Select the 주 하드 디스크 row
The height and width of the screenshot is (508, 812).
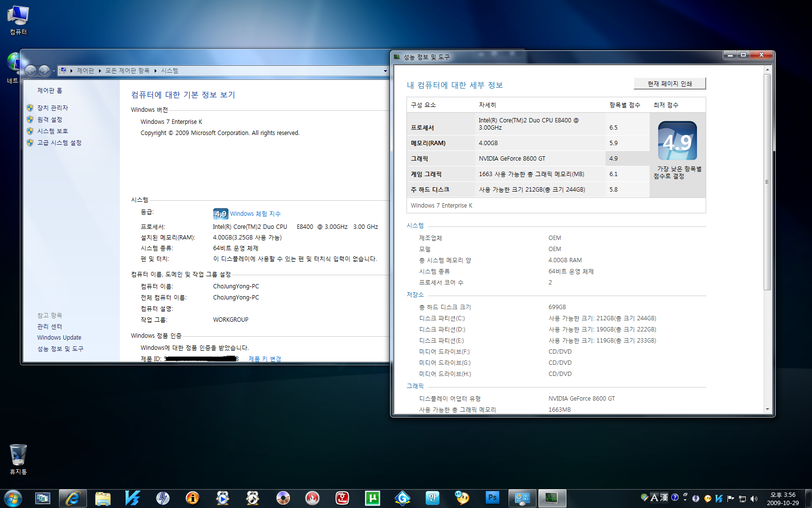[528, 190]
